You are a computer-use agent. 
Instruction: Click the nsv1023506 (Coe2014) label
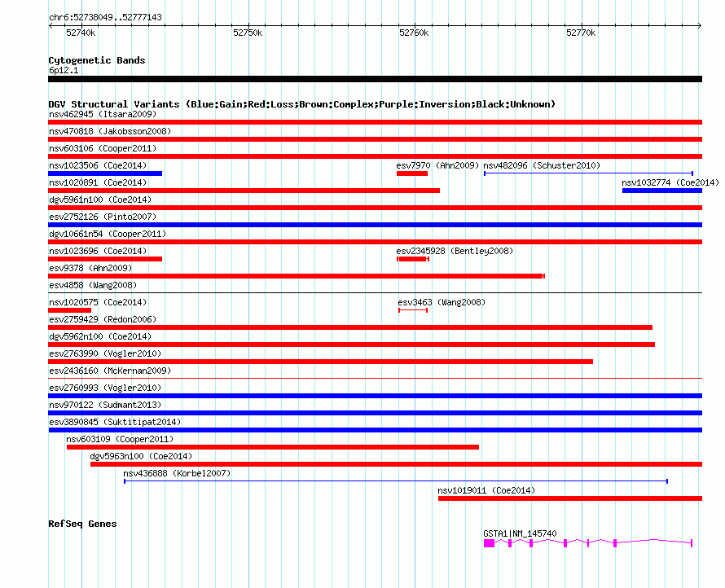pyautogui.click(x=98, y=165)
